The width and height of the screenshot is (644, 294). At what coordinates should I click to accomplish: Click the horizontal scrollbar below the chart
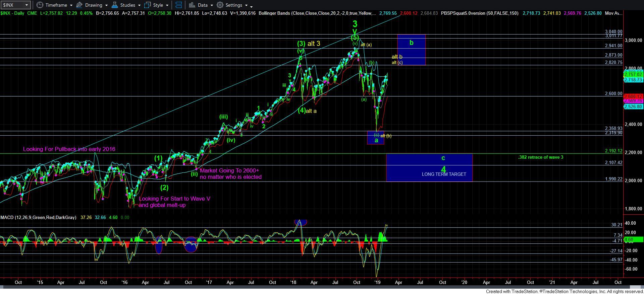coord(322,287)
